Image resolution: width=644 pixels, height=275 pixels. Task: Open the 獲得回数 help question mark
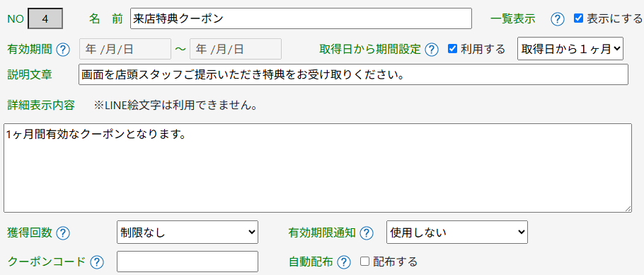click(63, 233)
